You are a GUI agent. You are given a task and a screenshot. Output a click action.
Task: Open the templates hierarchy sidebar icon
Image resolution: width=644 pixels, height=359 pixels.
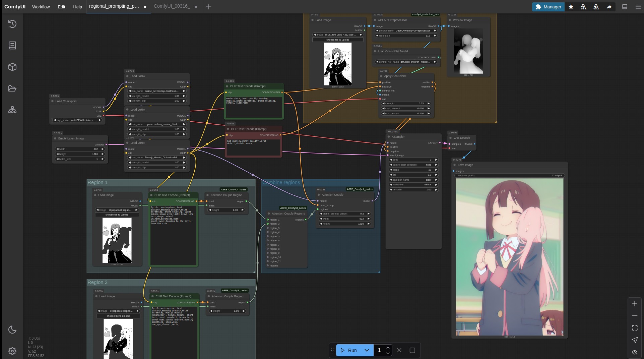[x=12, y=110]
